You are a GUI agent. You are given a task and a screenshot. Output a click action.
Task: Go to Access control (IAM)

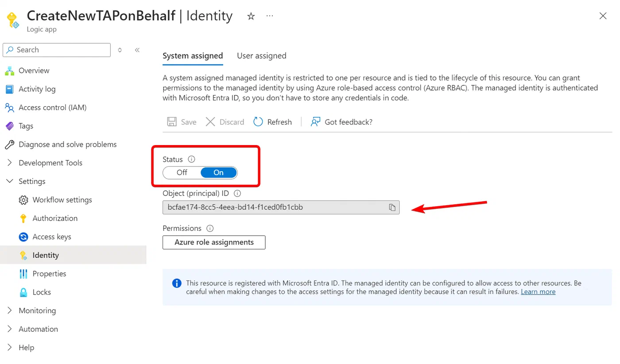(x=53, y=107)
